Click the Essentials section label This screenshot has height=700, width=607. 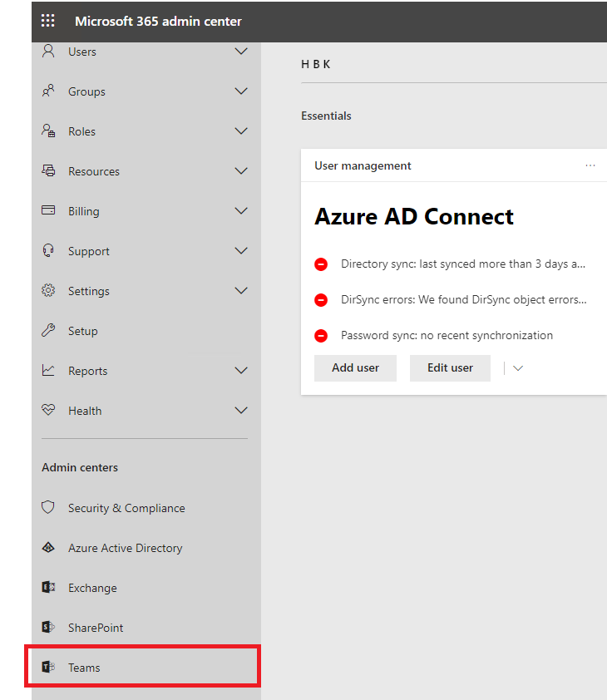(326, 116)
